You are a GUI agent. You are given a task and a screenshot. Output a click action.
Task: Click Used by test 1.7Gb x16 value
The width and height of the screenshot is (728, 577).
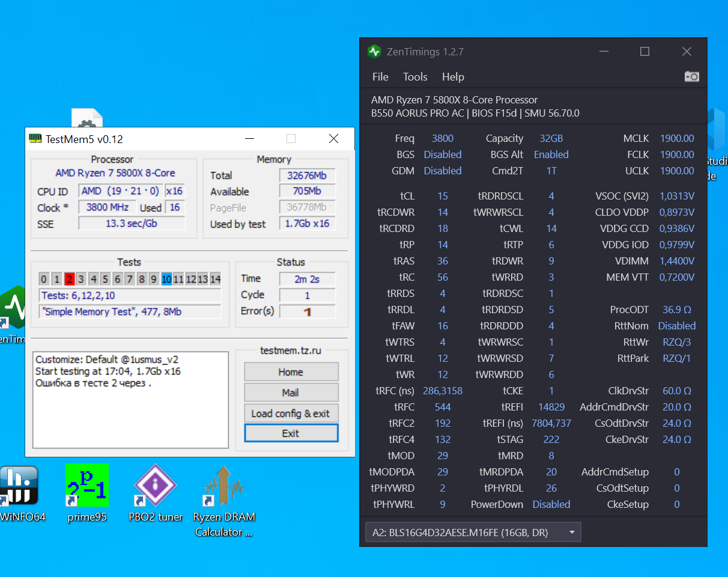point(307,224)
